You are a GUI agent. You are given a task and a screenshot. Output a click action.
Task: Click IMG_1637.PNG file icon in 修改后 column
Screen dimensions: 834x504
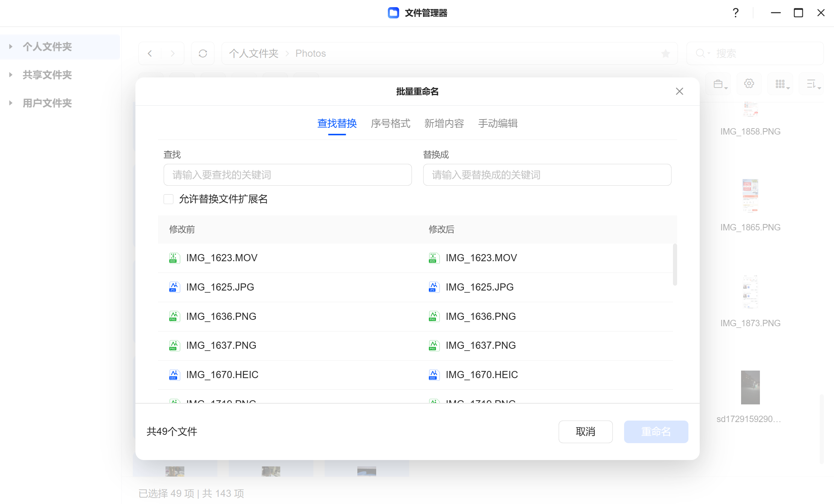click(433, 345)
